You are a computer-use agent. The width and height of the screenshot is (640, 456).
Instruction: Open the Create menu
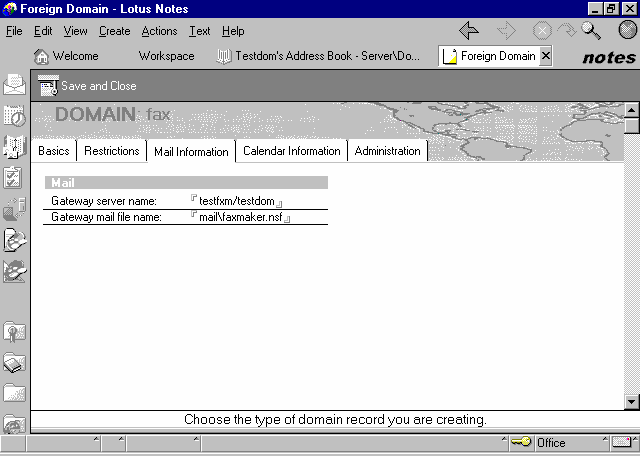tap(114, 31)
